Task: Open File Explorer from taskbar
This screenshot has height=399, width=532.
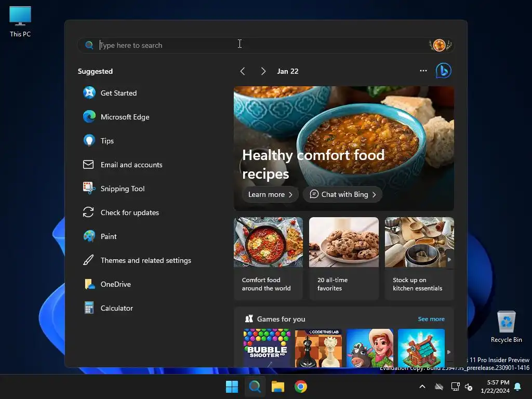Action: point(277,387)
